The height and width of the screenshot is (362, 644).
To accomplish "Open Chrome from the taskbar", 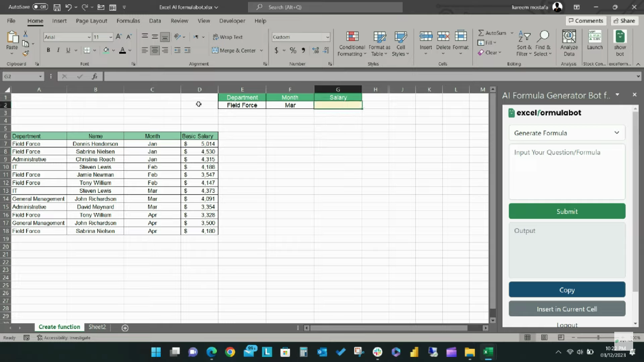I will point(230,352).
